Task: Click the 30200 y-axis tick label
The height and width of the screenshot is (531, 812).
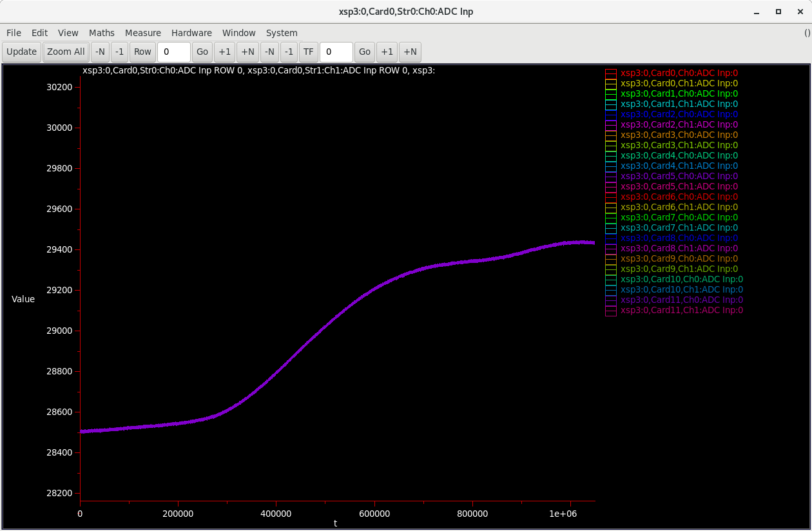Action: pos(59,87)
